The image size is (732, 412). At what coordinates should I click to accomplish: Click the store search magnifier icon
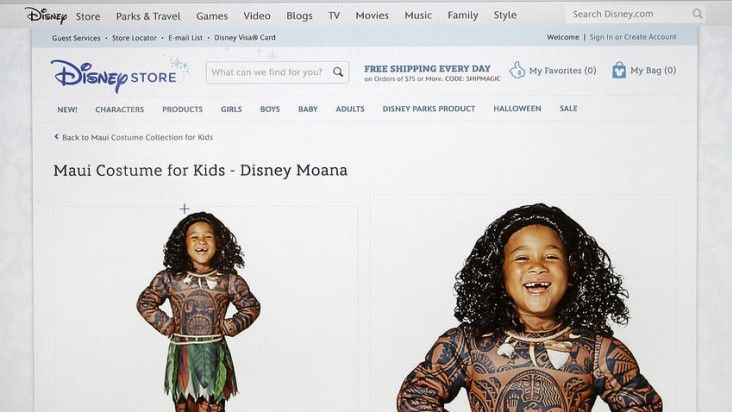pyautogui.click(x=338, y=72)
